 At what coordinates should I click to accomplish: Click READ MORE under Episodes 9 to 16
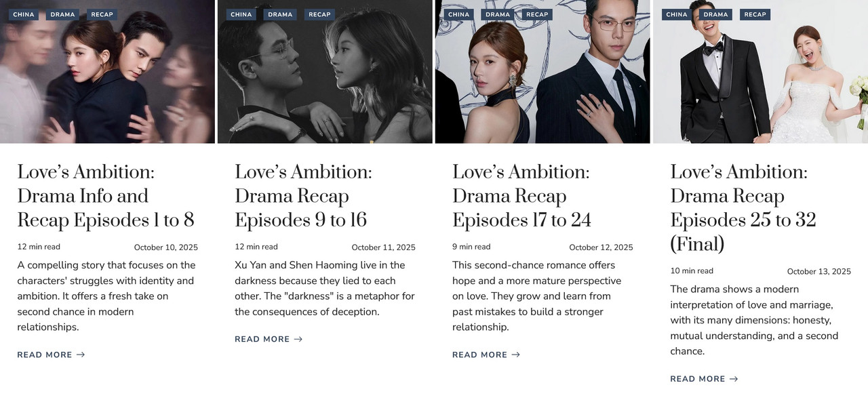(x=269, y=339)
